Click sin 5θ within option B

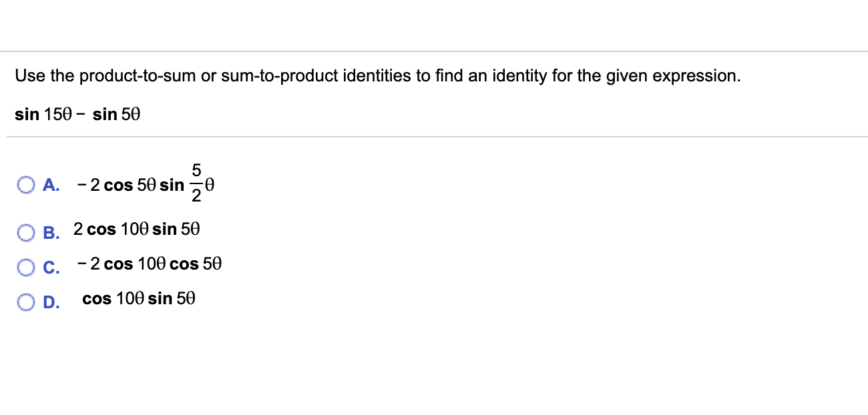click(178, 230)
